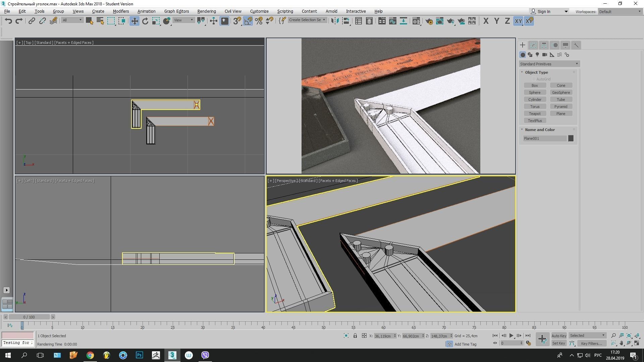Play the animation
644x362 pixels.
point(511,336)
